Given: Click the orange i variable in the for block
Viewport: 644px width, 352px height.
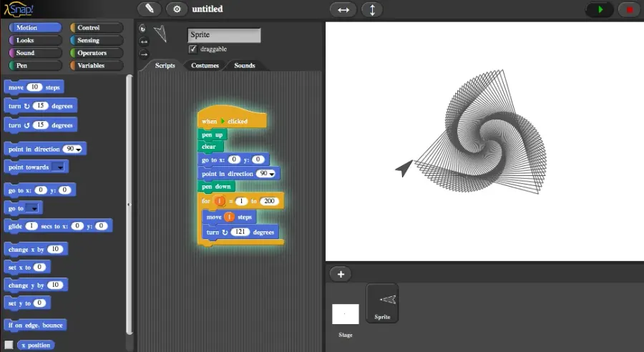Looking at the screenshot, I should [220, 201].
